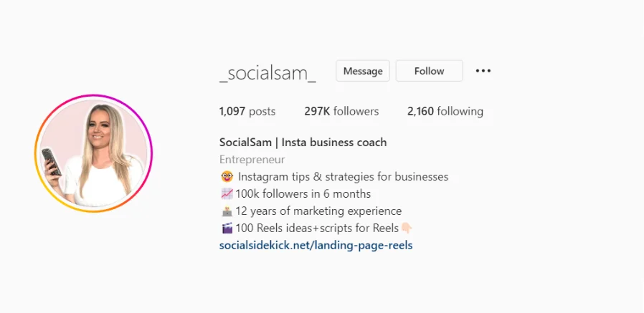644x313 pixels.
Task: Click the pointing-down hand emoji
Action: [x=407, y=228]
